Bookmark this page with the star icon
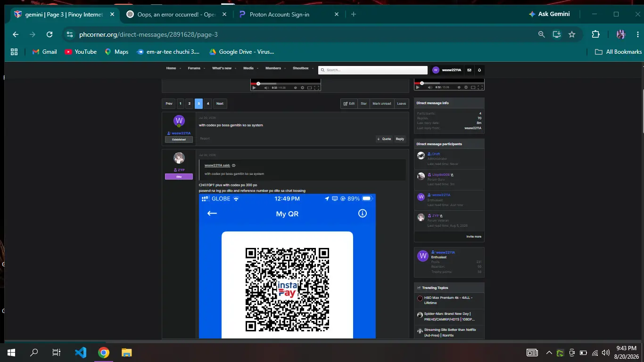Viewport: 644px width, 362px height. click(x=572, y=34)
